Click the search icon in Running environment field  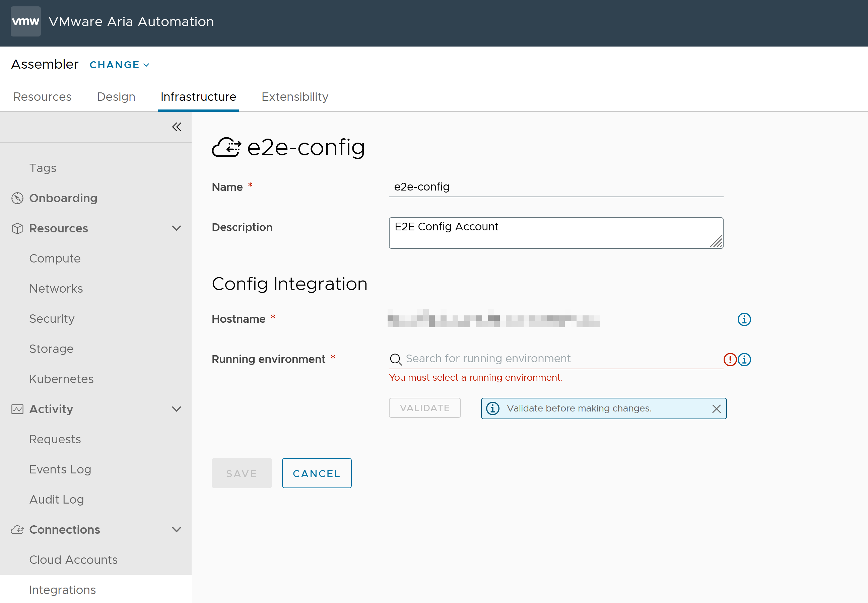coord(396,359)
